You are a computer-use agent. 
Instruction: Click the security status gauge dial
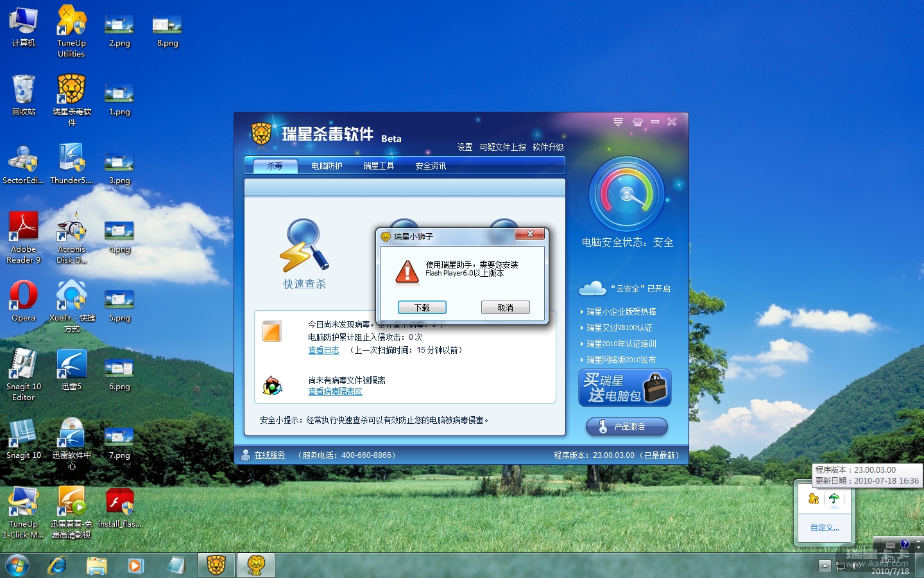tap(626, 194)
